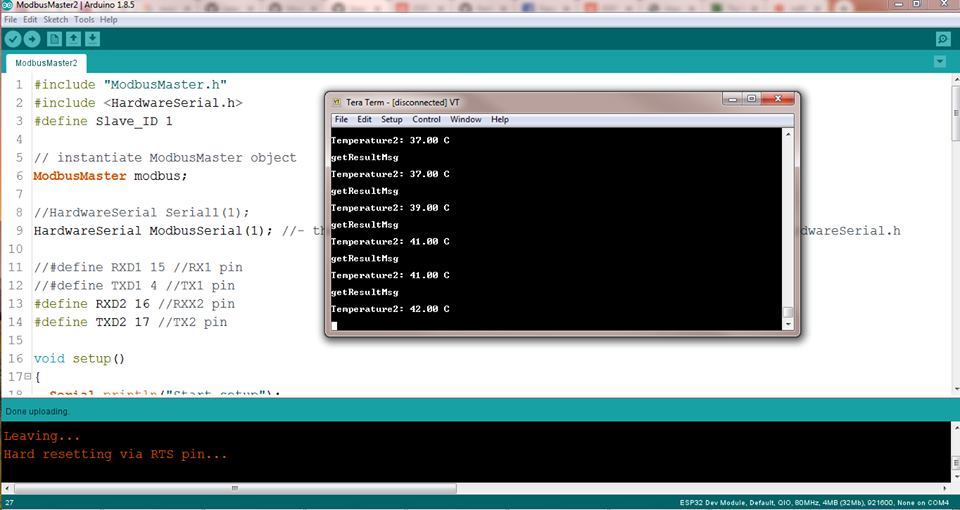Click console horizontal scroll left arrow
This screenshot has height=510, width=960.
click(x=6, y=489)
